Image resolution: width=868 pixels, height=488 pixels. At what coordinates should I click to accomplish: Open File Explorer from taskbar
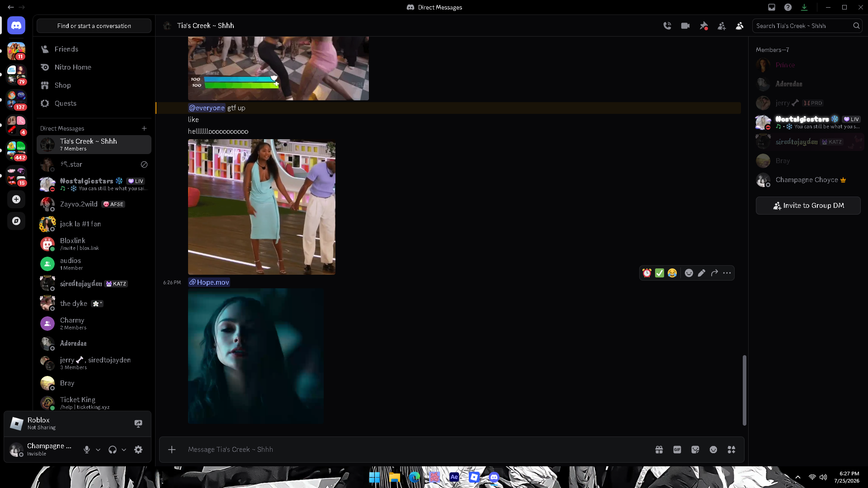pos(395,477)
